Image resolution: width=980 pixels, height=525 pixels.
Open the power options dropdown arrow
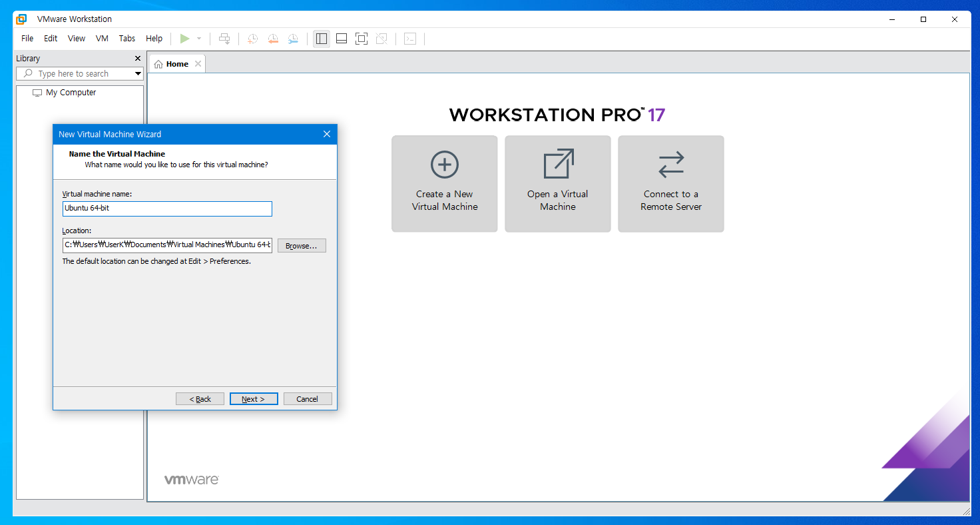pos(199,39)
